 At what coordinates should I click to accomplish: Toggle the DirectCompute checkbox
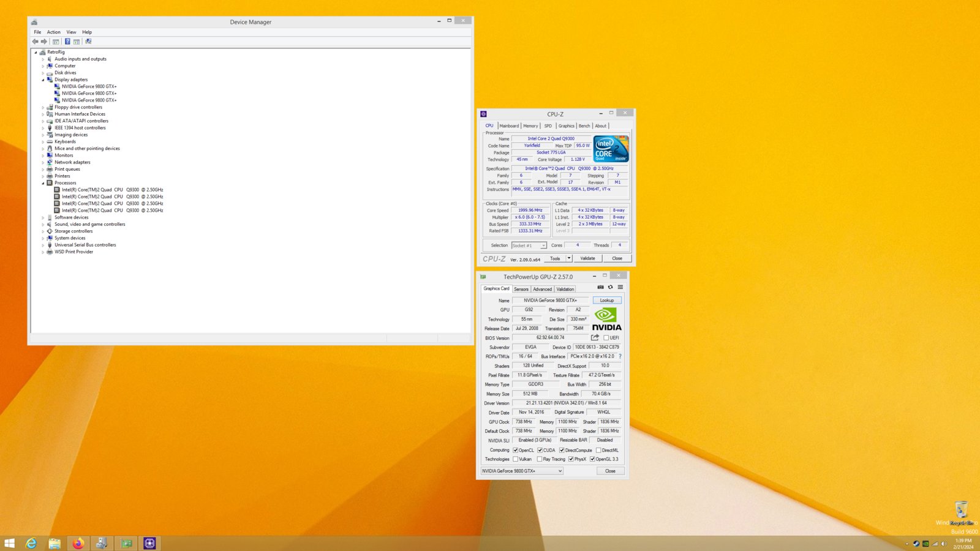[x=562, y=451]
